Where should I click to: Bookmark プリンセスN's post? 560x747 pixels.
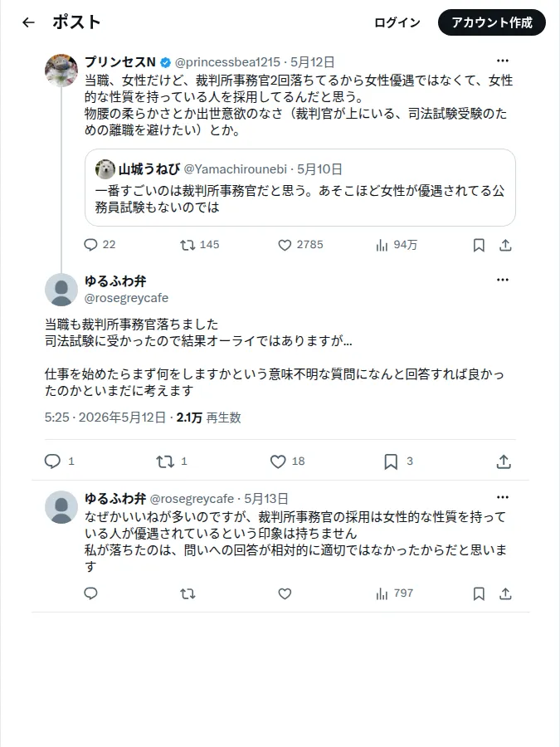click(x=479, y=245)
